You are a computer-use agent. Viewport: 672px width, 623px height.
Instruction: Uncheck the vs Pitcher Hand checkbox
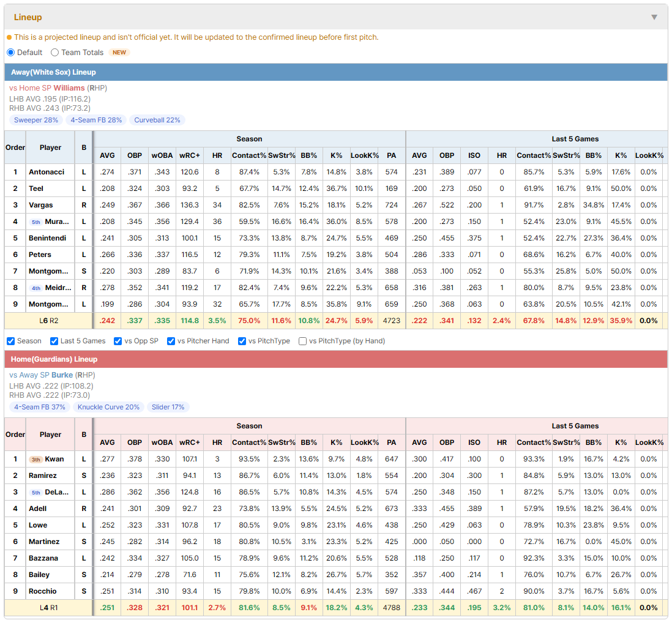click(171, 341)
